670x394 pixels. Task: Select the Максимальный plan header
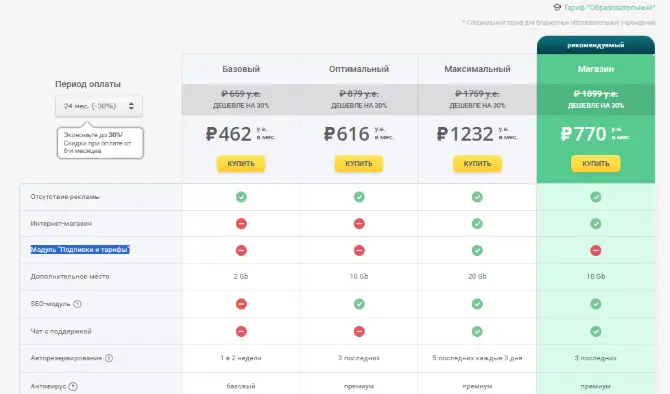coord(477,69)
